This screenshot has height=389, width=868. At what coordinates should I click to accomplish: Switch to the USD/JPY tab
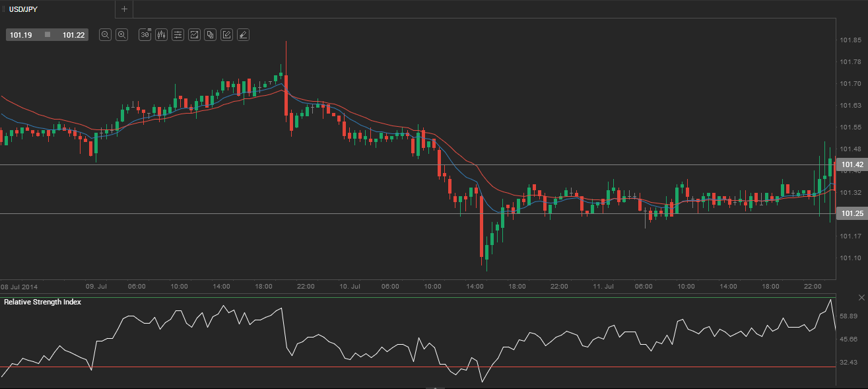(x=23, y=9)
